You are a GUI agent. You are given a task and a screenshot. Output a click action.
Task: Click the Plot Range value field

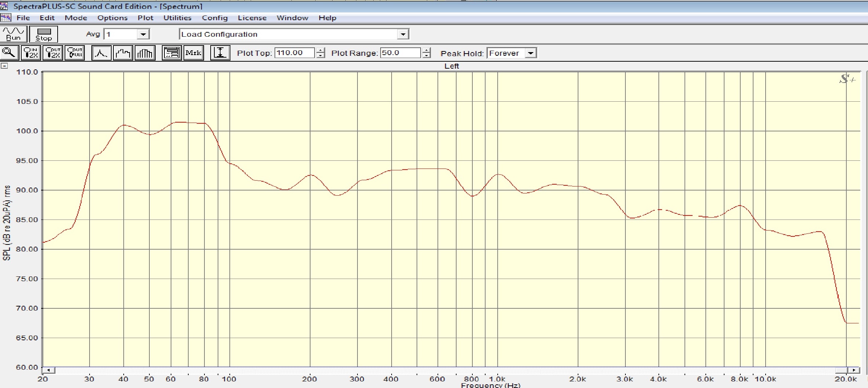[400, 53]
